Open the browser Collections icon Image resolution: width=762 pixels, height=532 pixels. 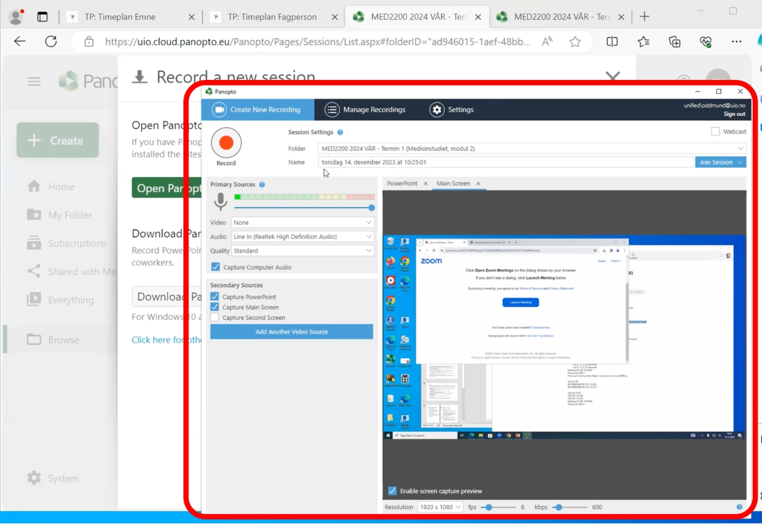674,42
